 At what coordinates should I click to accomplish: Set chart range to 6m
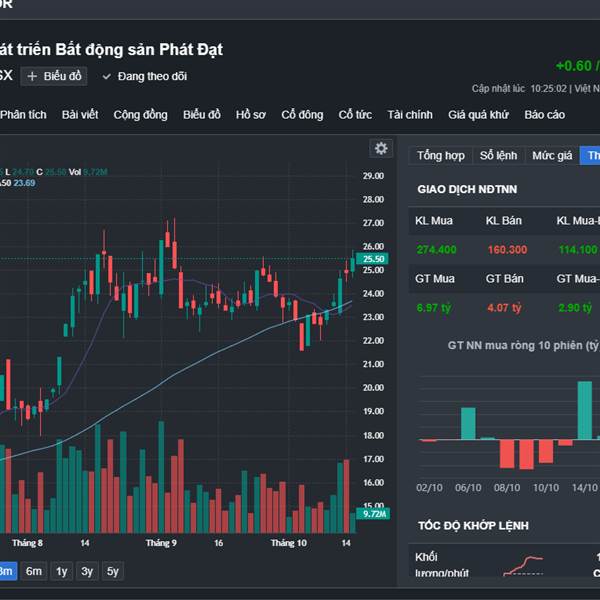34,571
